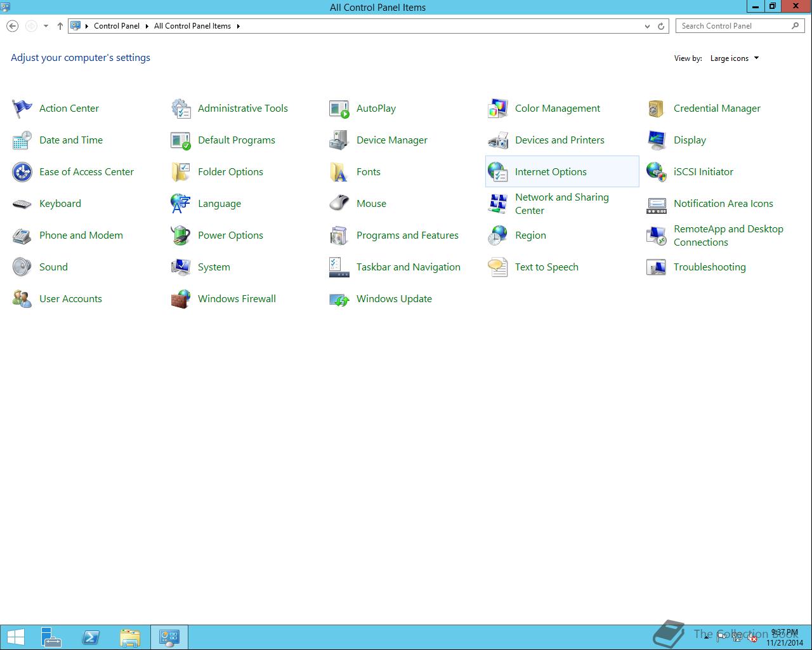The width and height of the screenshot is (812, 650).
Task: Open the Devices and Printers icon
Action: point(498,140)
